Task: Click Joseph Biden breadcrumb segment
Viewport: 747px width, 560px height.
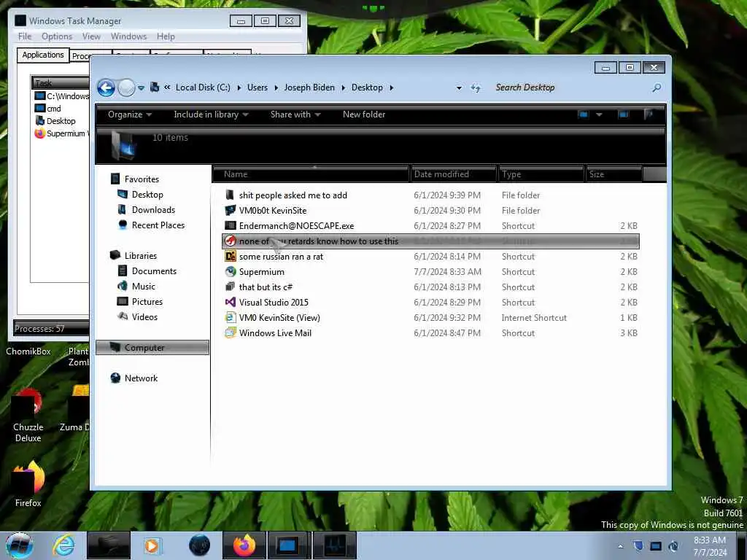Action: [x=309, y=87]
